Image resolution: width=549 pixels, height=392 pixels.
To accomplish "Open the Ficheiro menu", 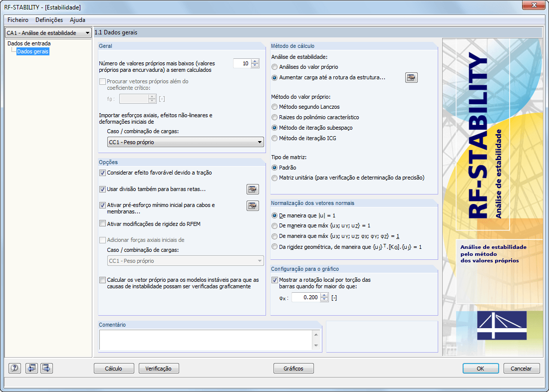I will pyautogui.click(x=18, y=20).
